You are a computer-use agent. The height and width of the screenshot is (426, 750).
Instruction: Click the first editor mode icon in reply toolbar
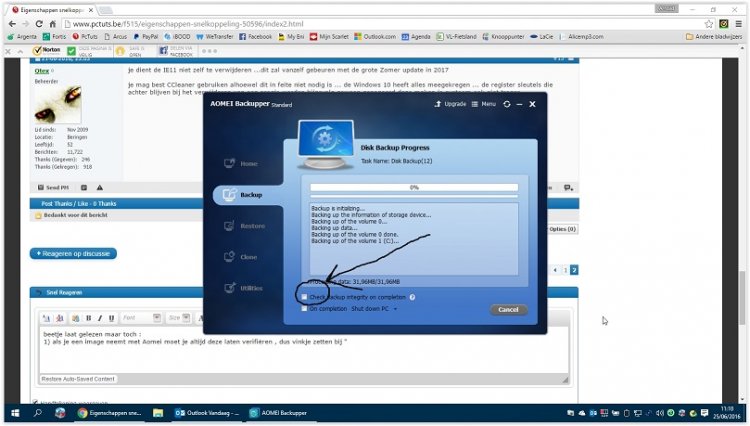coord(46,318)
